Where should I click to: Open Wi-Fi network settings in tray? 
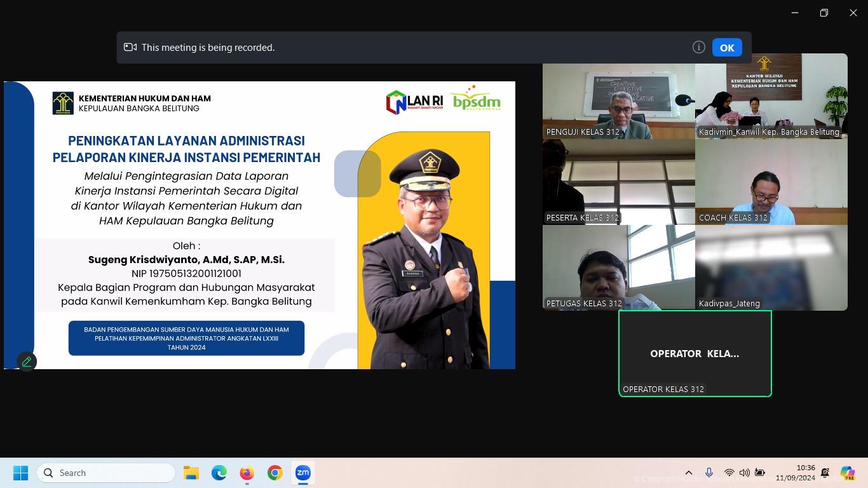(729, 473)
